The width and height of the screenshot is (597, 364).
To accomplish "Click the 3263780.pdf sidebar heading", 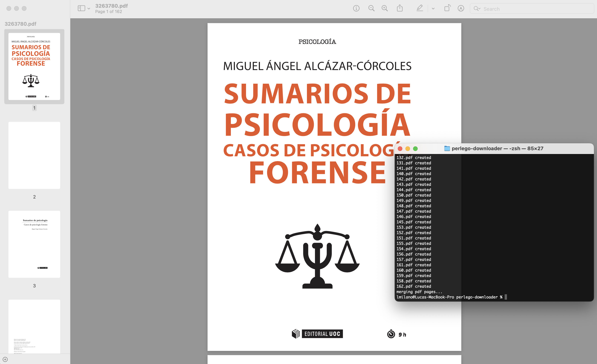I will 21,24.
